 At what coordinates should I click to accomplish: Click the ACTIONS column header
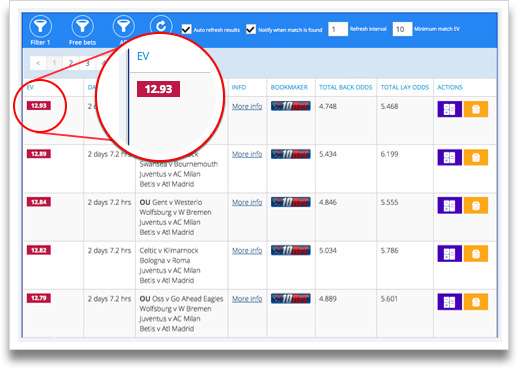click(450, 87)
